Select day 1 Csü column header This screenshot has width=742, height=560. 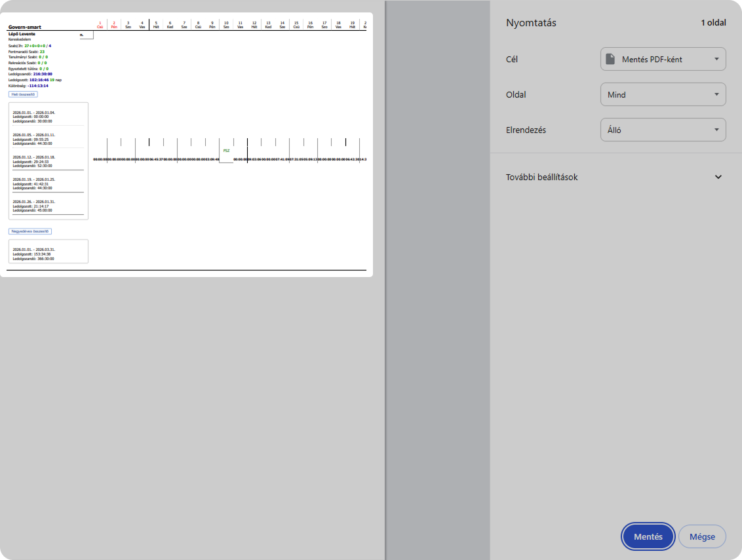click(100, 25)
